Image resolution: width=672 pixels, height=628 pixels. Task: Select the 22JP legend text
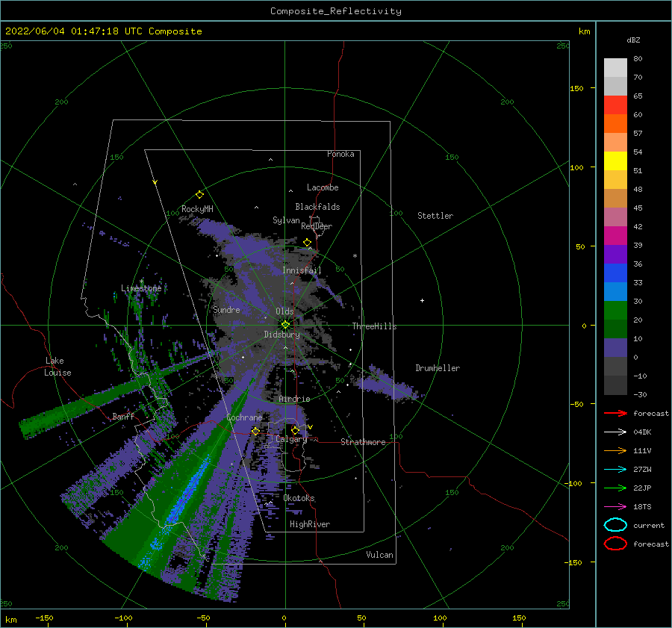click(x=642, y=488)
